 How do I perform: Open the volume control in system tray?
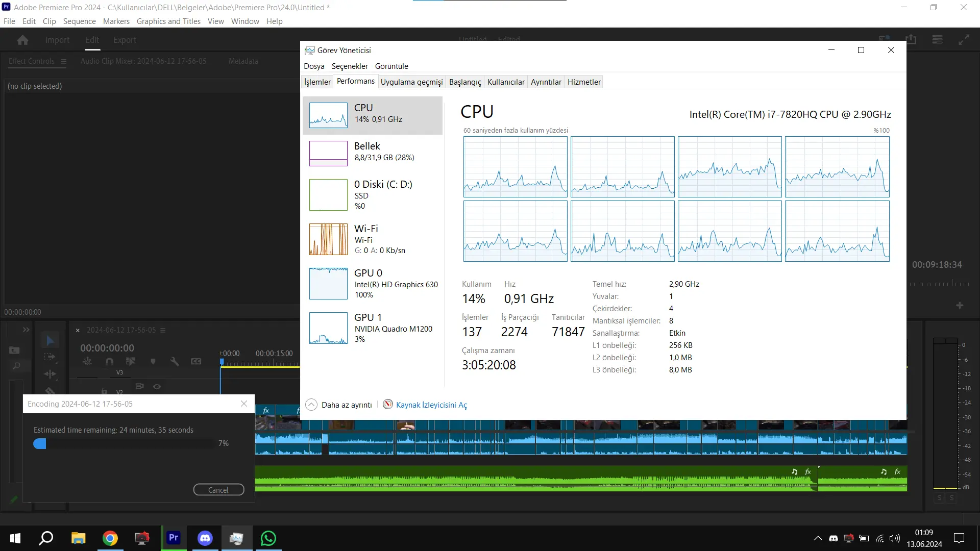894,538
